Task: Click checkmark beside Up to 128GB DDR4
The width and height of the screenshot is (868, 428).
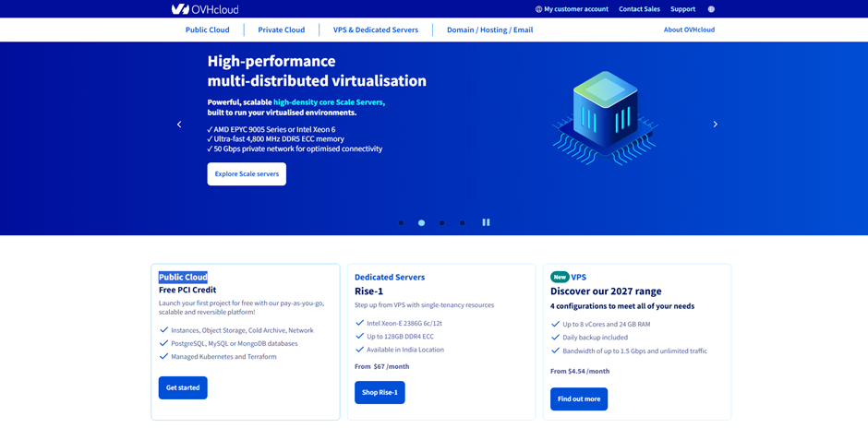Action: 360,336
